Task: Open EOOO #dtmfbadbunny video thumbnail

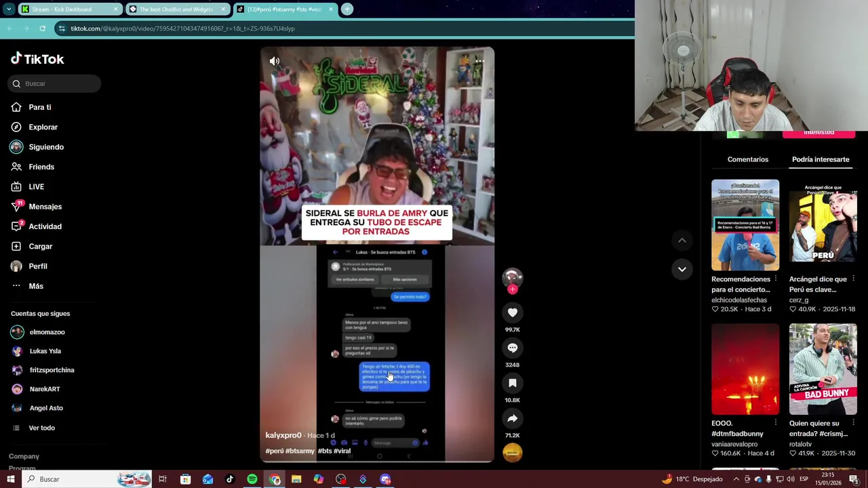Action: [745, 369]
